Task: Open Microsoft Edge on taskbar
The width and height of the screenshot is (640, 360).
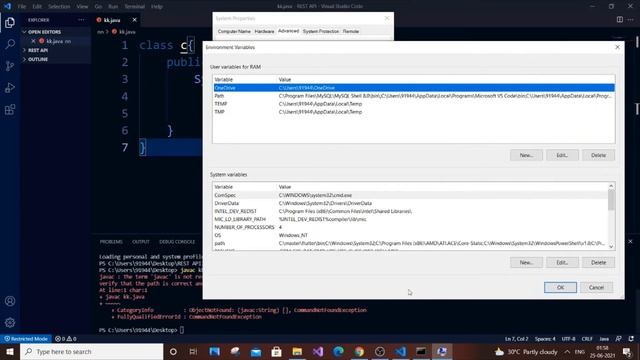Action: tap(338, 351)
